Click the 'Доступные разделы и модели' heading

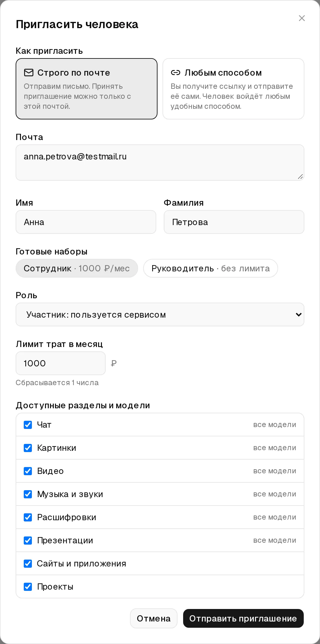(83, 405)
